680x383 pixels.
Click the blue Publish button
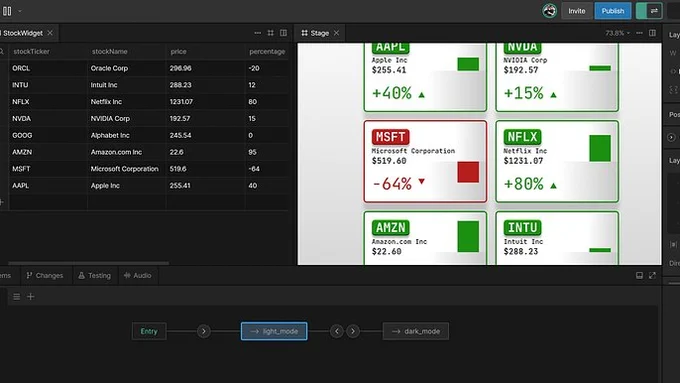(613, 11)
